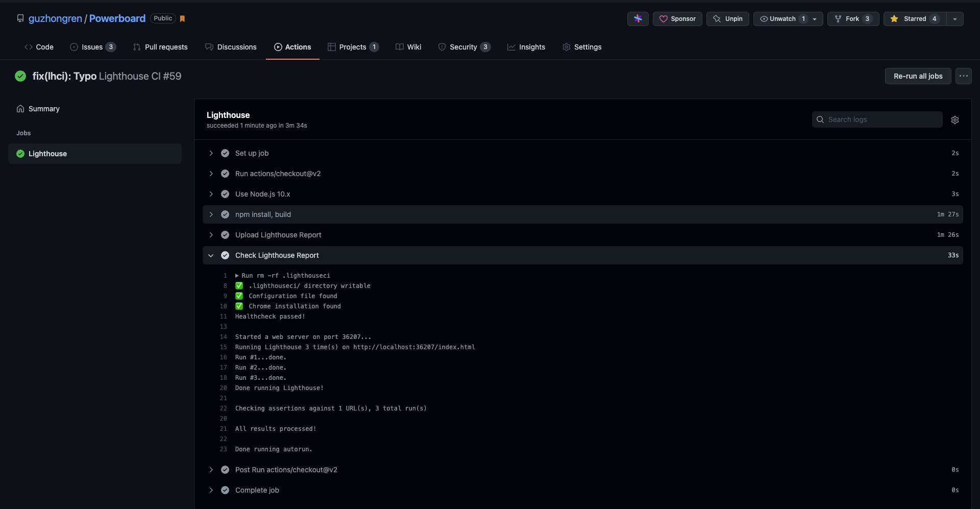980x509 pixels.
Task: Switch to the Code tab
Action: (x=39, y=47)
